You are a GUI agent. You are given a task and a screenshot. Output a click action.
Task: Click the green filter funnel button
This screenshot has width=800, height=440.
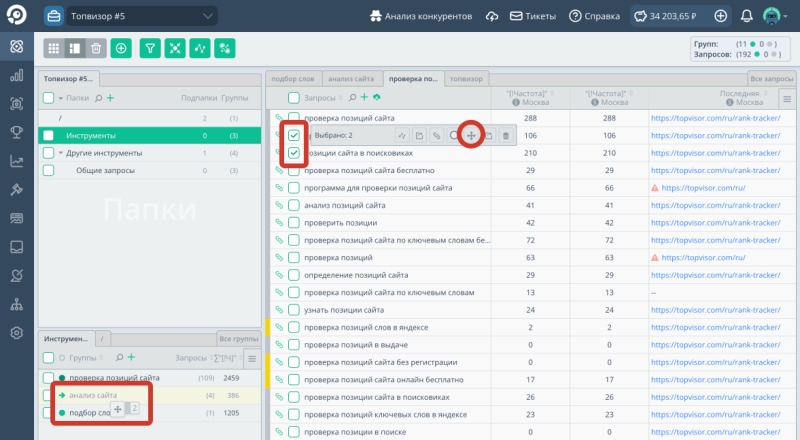(x=149, y=47)
